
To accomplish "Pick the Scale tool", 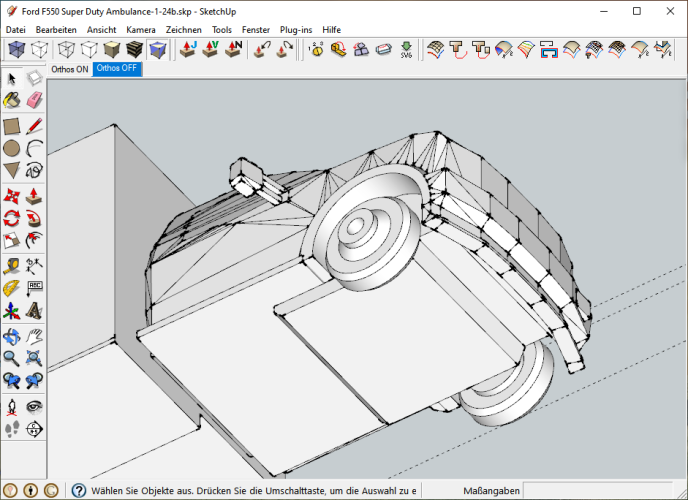I will tap(12, 240).
